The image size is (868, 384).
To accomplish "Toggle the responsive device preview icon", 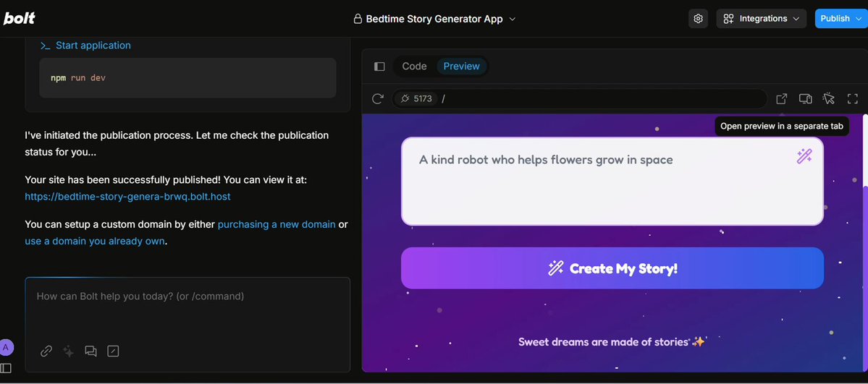I will pyautogui.click(x=805, y=99).
